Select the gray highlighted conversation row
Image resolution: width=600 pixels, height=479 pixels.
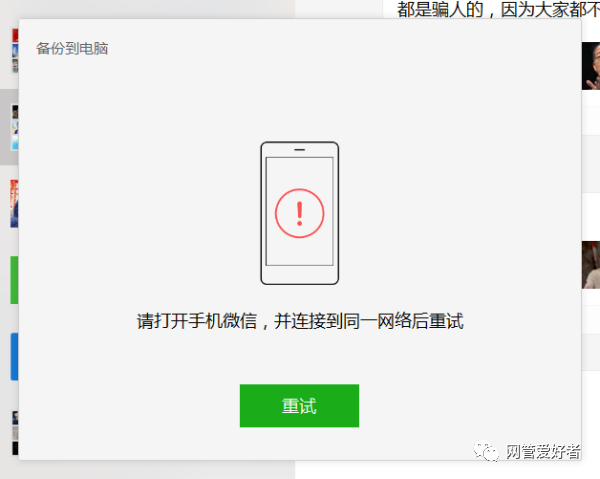click(x=9, y=127)
